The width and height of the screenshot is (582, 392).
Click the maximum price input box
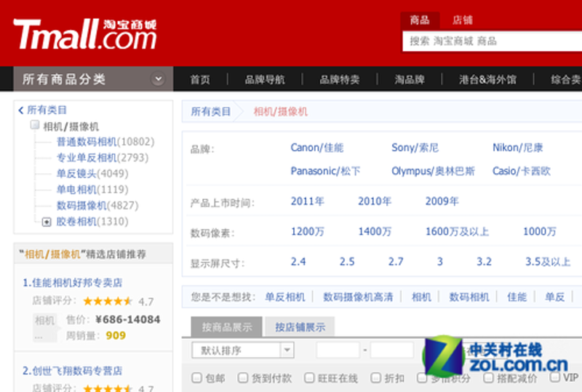point(392,350)
